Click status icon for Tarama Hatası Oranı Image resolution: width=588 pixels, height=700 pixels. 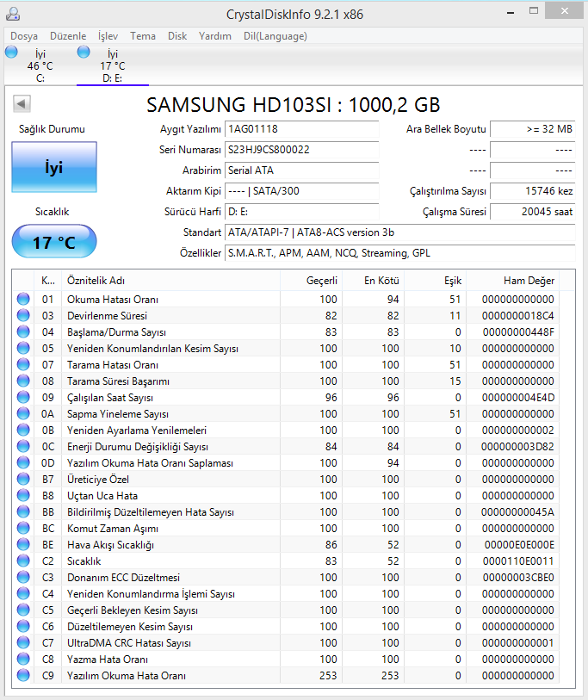[23, 365]
